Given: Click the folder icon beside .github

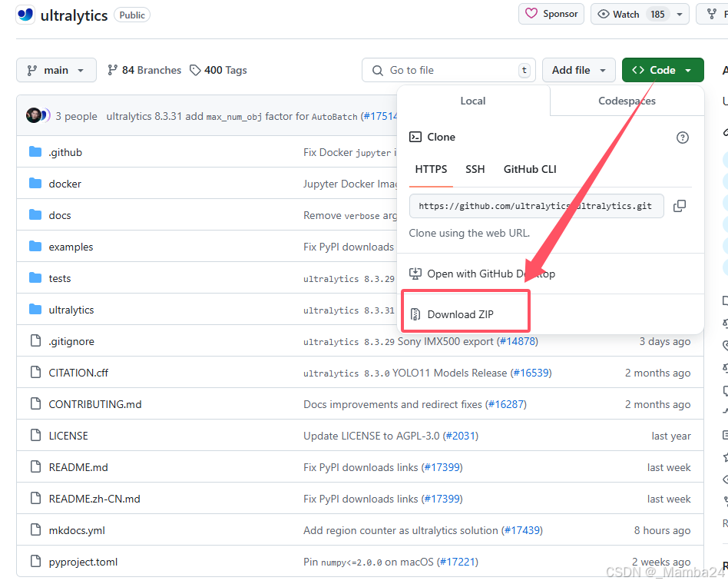Looking at the screenshot, I should [35, 152].
